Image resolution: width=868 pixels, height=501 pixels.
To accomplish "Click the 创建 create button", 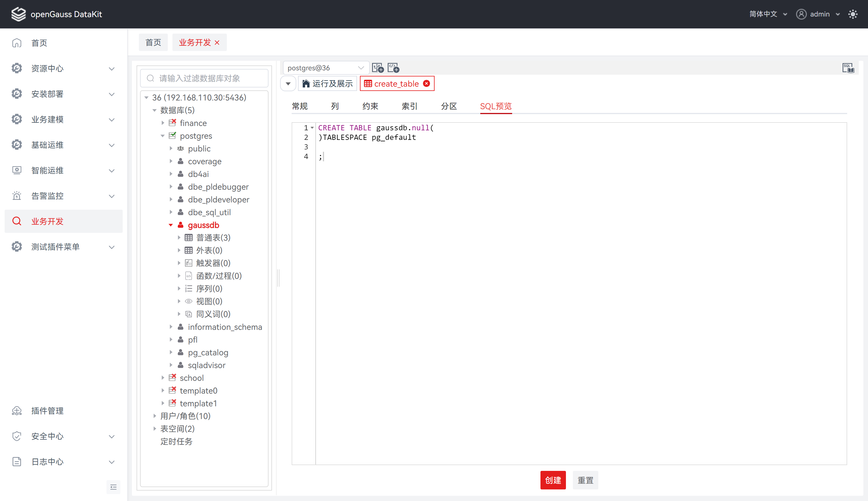I will click(x=552, y=480).
